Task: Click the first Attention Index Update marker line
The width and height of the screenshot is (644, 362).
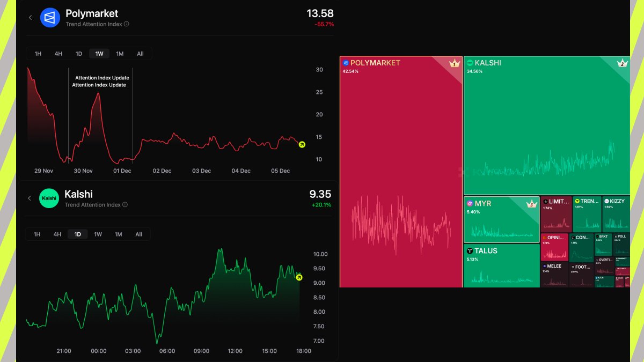Action: pyautogui.click(x=69, y=115)
